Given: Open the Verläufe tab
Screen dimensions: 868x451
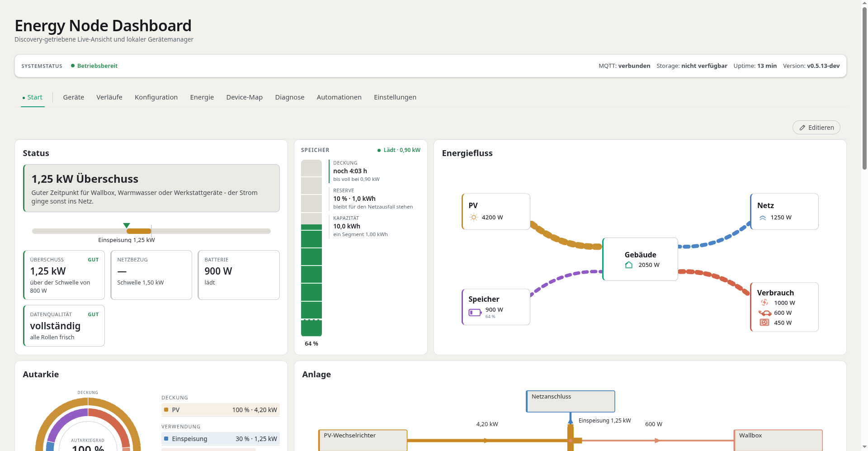Looking at the screenshot, I should pos(109,97).
